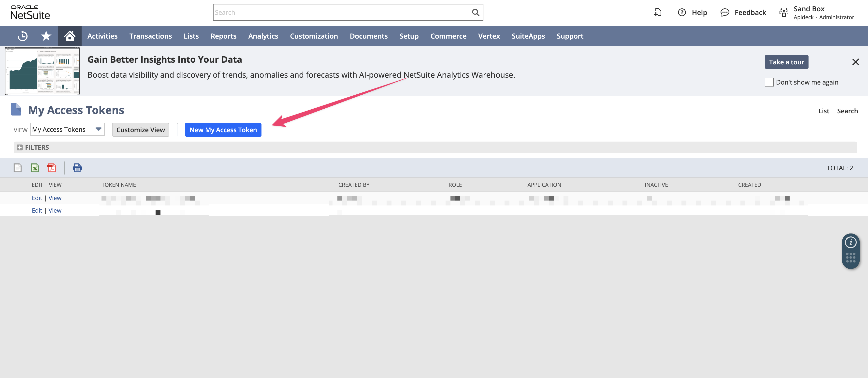Click the Help question mark icon
The image size is (868, 378).
[x=682, y=13]
